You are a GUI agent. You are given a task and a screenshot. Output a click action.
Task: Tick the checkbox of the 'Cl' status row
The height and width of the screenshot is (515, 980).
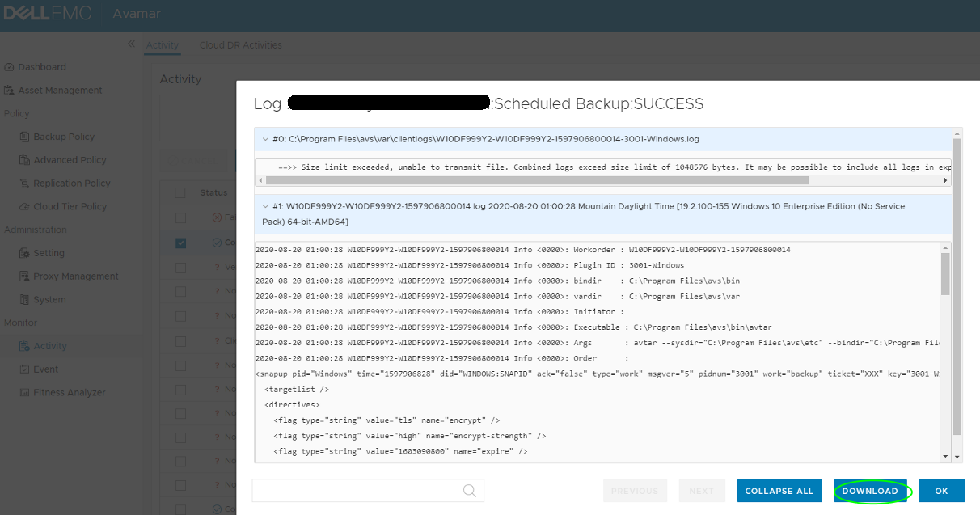pos(180,340)
